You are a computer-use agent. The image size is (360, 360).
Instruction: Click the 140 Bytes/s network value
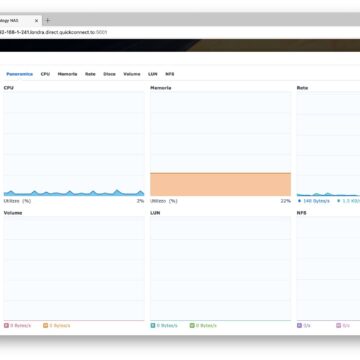click(316, 201)
